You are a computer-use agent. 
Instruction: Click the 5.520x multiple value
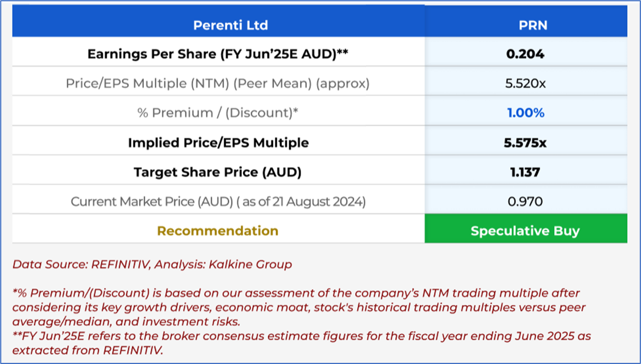(x=525, y=84)
